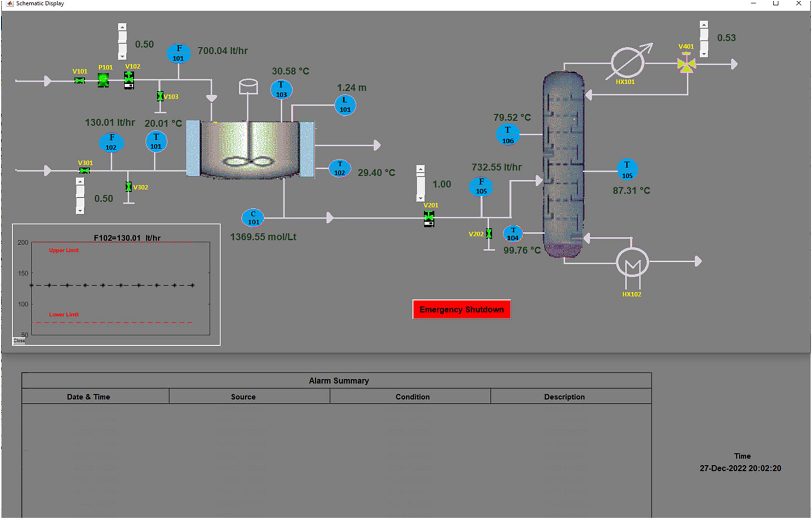Click the L101 level indicator
The height and width of the screenshot is (519, 812).
click(x=345, y=105)
